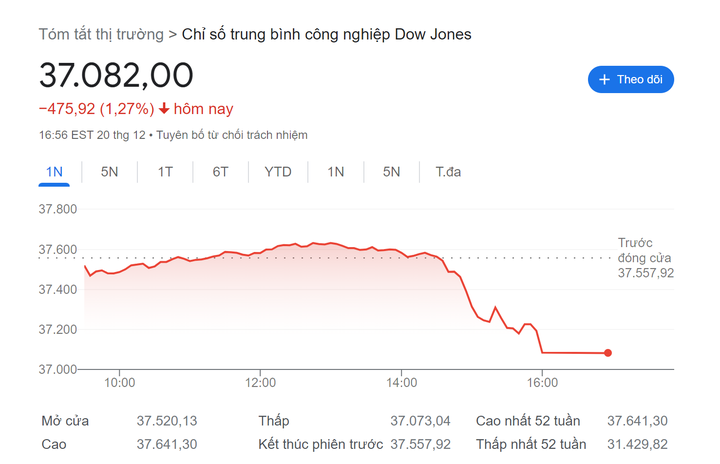Switch to the 6T six-month tab
The height and width of the screenshot is (464, 720).
click(x=220, y=172)
